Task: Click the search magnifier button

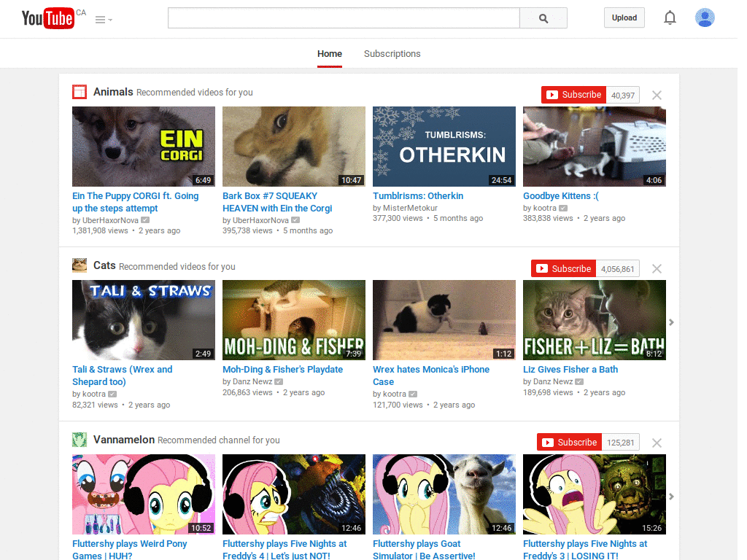Action: (x=543, y=18)
